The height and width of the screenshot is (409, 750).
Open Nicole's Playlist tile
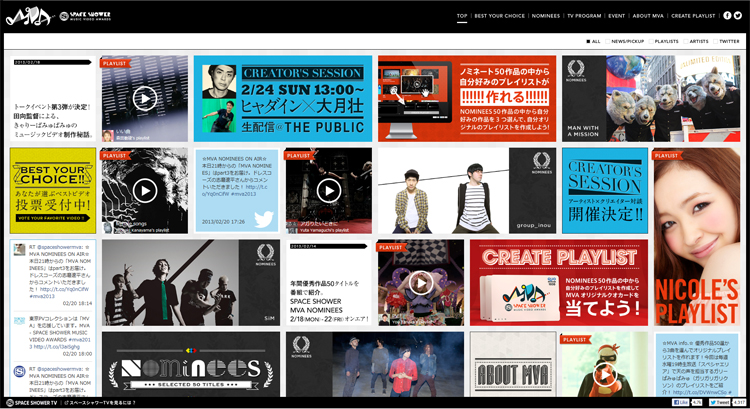[697, 237]
